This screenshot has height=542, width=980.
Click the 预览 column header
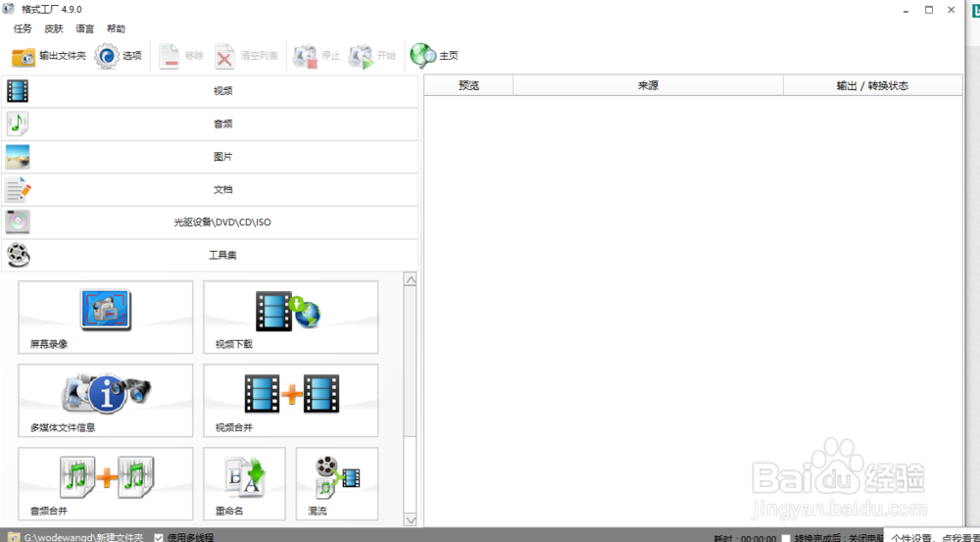(468, 85)
